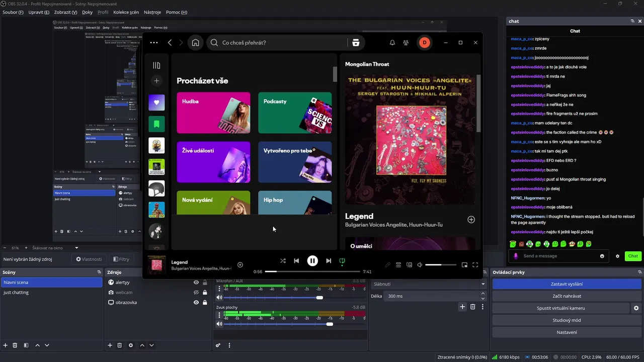
Task: Open Spotify queue view
Action: [398, 265]
